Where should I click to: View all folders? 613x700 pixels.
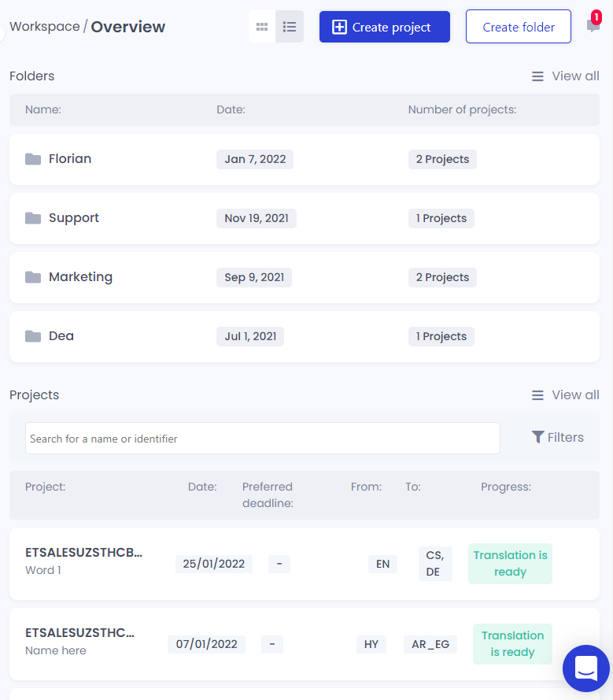pos(566,76)
